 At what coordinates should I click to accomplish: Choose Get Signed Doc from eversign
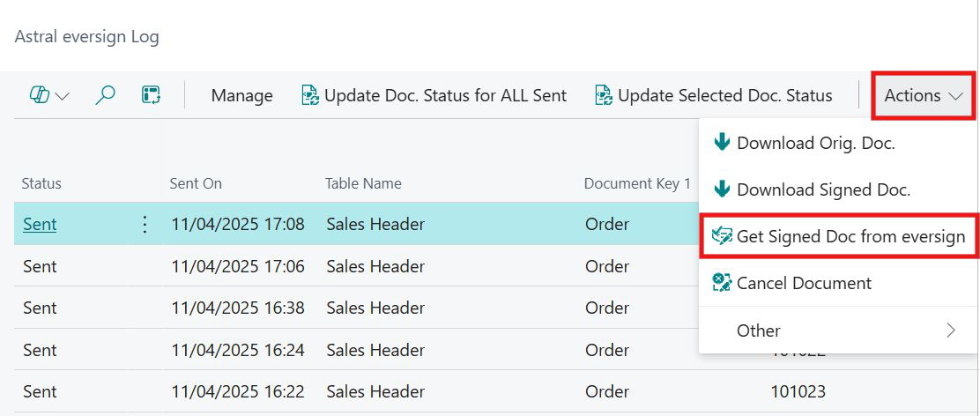[838, 236]
